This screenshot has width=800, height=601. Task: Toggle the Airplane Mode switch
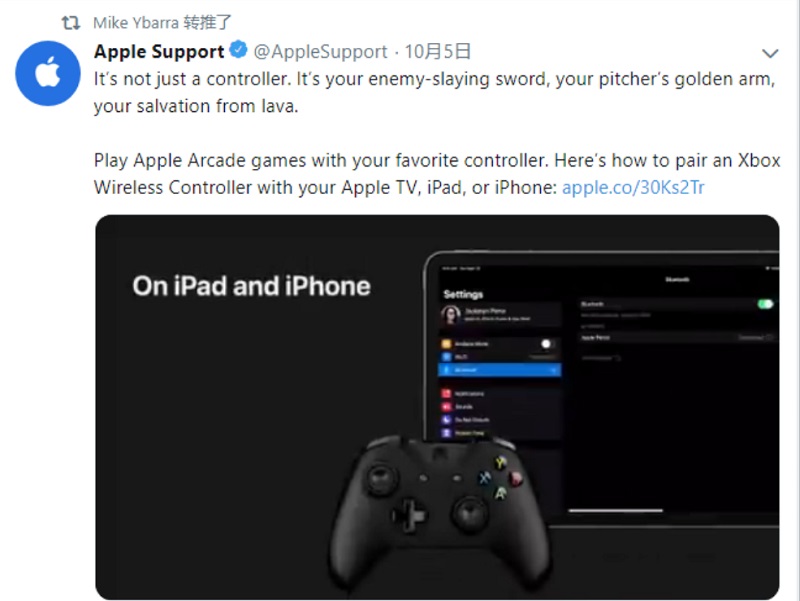(547, 344)
